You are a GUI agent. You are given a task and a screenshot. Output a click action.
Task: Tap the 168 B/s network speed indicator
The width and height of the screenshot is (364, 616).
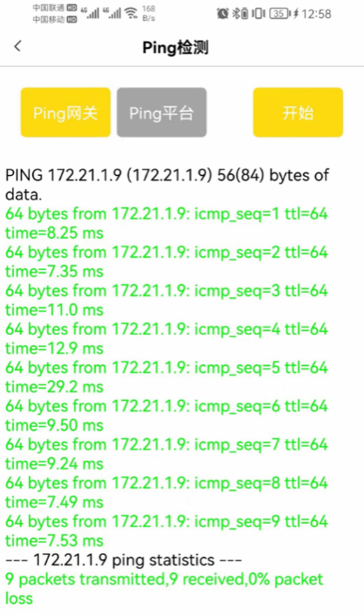[x=149, y=13]
